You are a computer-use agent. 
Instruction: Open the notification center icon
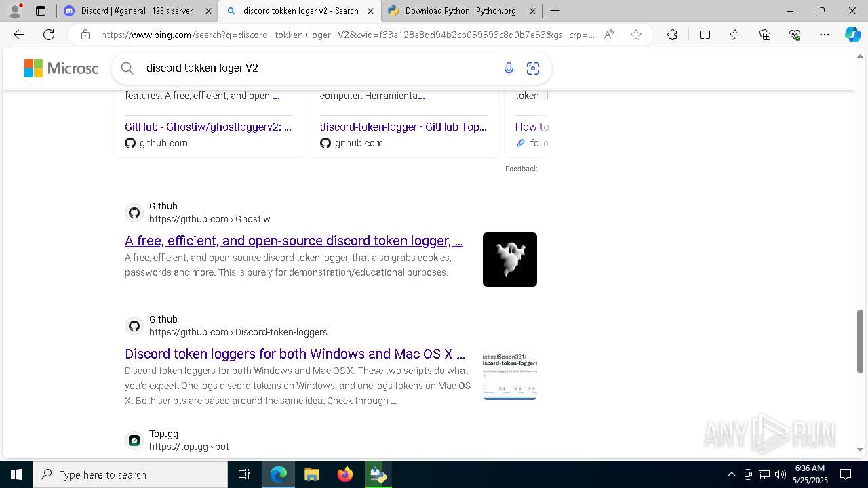tap(846, 474)
